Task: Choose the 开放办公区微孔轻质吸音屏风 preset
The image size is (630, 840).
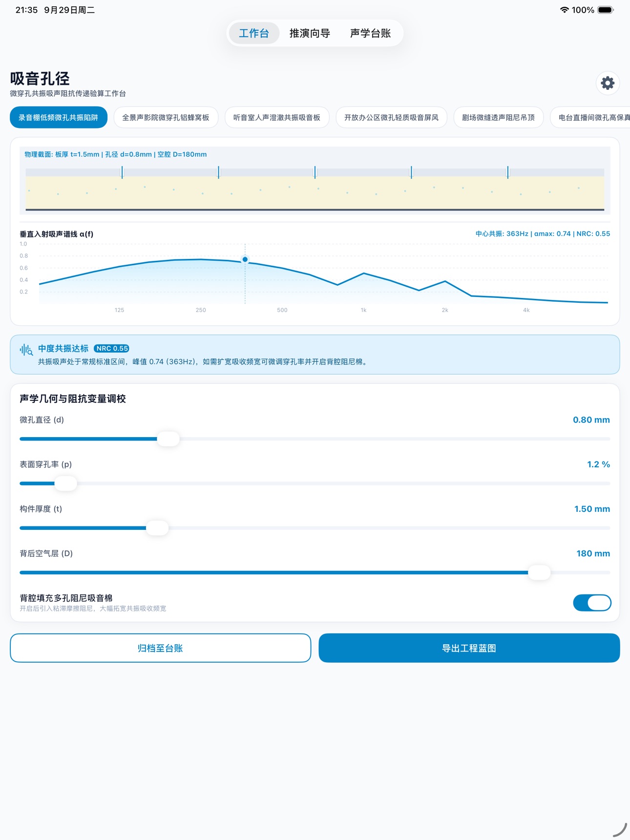Action: [x=391, y=117]
